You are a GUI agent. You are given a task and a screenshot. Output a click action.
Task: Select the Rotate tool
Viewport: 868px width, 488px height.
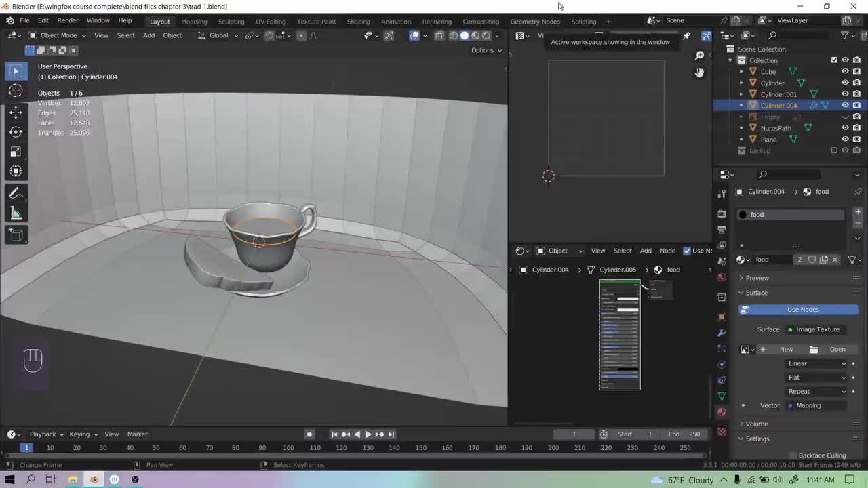[x=16, y=131]
